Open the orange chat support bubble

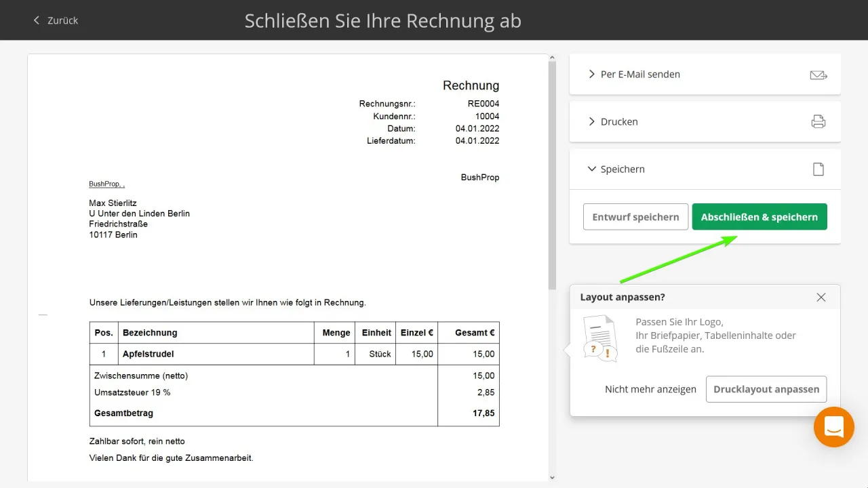pyautogui.click(x=833, y=427)
